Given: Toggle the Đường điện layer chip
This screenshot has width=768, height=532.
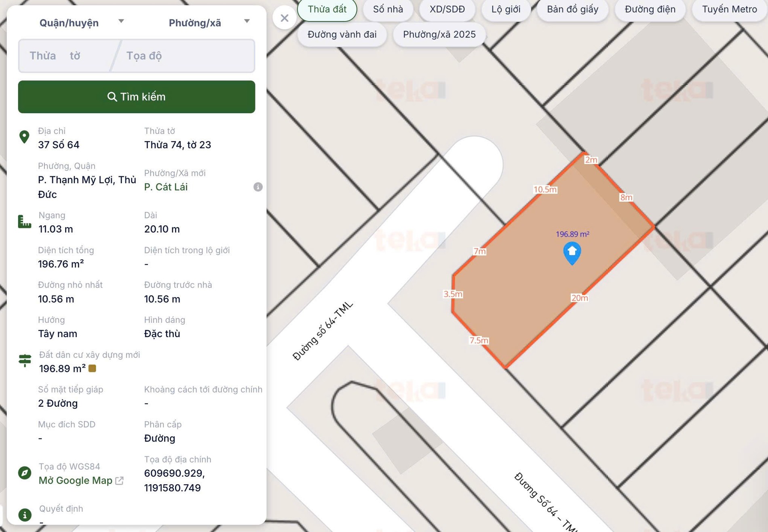Looking at the screenshot, I should [650, 9].
